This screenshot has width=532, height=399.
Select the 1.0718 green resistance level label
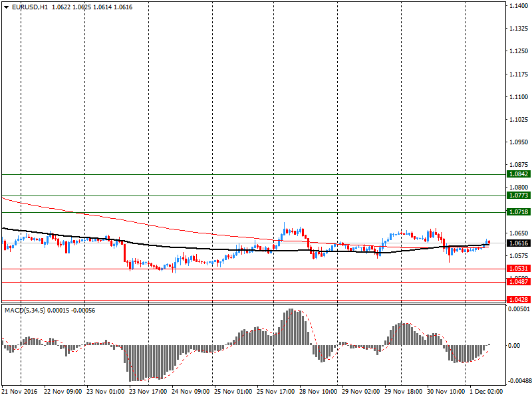tap(519, 211)
